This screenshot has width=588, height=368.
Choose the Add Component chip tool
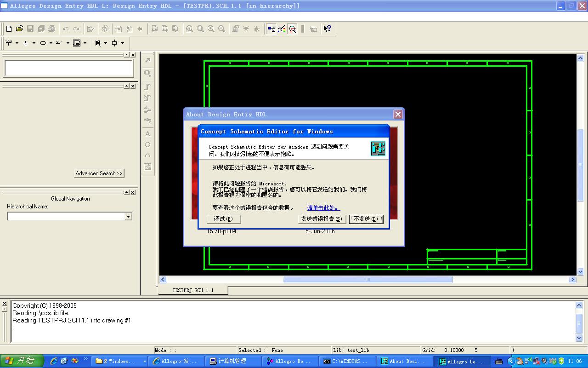[147, 73]
